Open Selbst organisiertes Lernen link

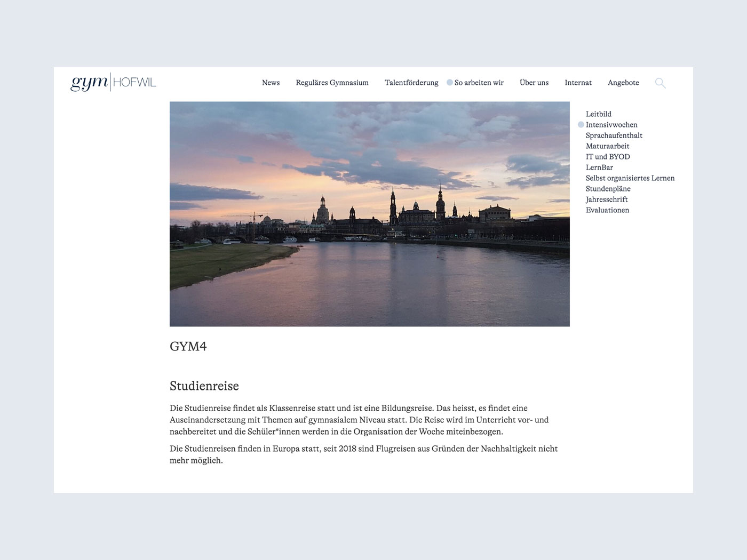(630, 178)
